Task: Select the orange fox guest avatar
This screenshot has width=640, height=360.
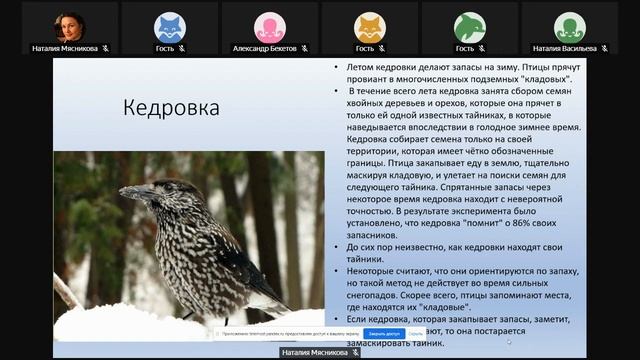Action: 370,28
